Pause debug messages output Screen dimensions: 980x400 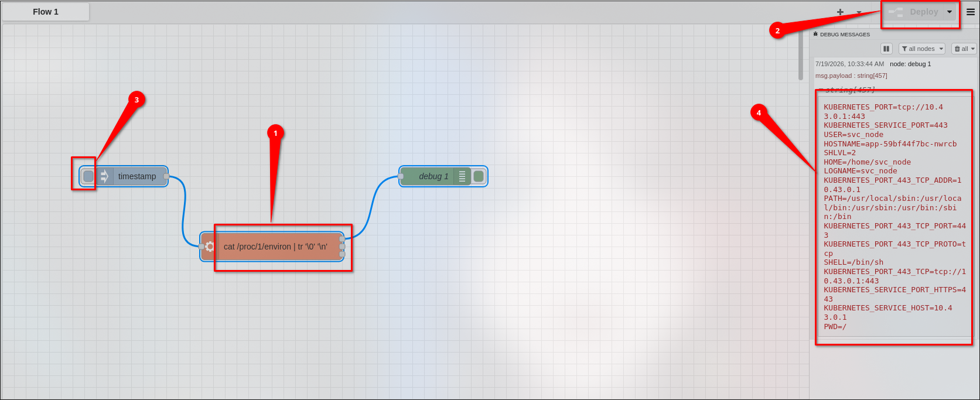point(886,49)
